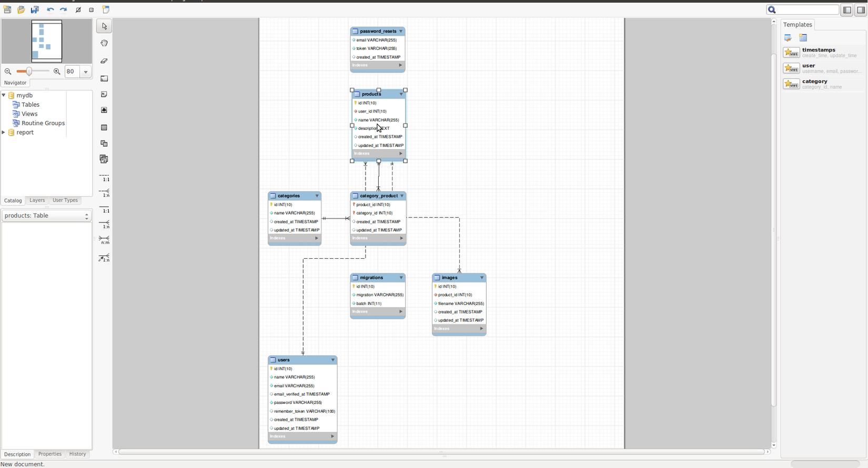Select the pointer tool
Screen dimensions: 868x468
tap(104, 26)
